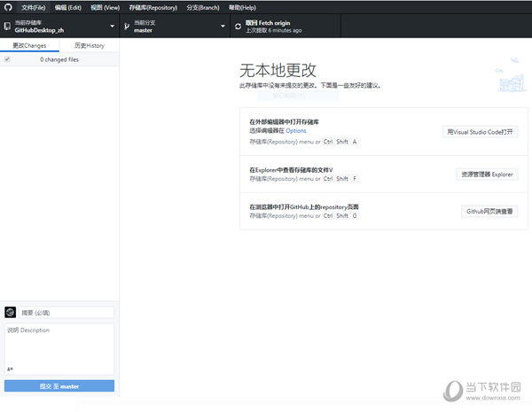Click the user avatar beside summary field
532x412 pixels.
(x=10, y=312)
